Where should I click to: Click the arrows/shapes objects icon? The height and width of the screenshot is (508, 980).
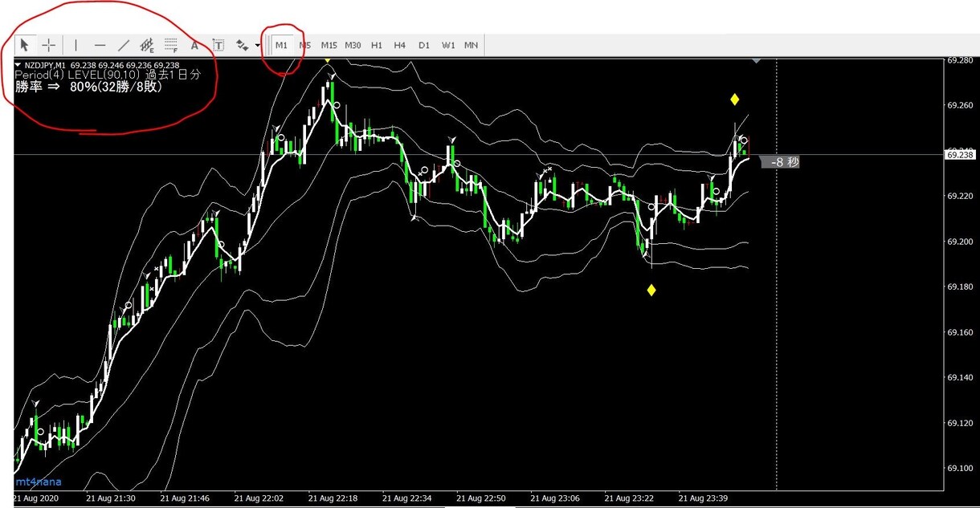tap(242, 45)
